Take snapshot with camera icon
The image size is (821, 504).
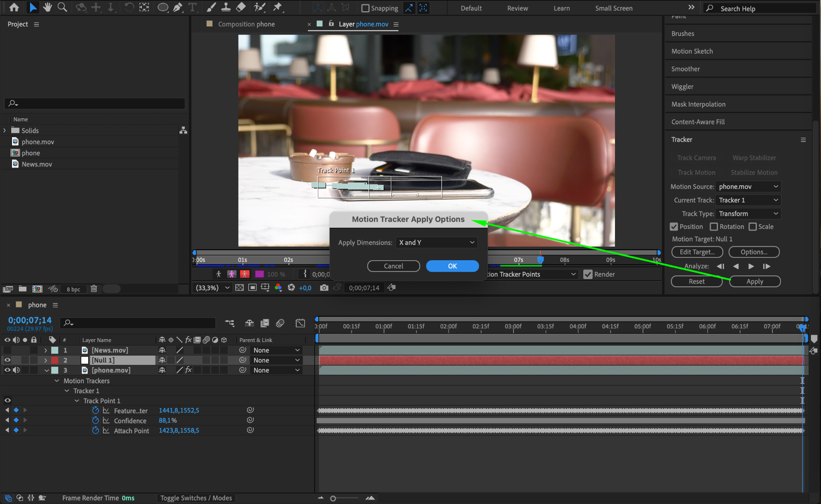[324, 288]
